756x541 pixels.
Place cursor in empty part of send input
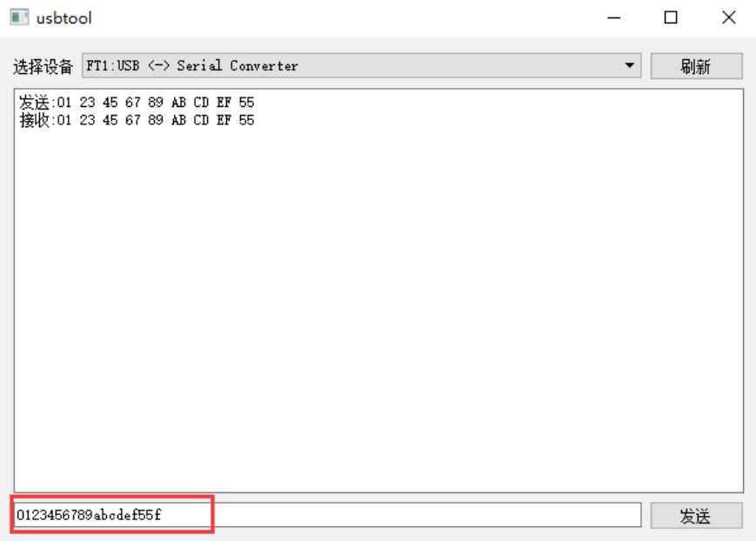coord(425,515)
